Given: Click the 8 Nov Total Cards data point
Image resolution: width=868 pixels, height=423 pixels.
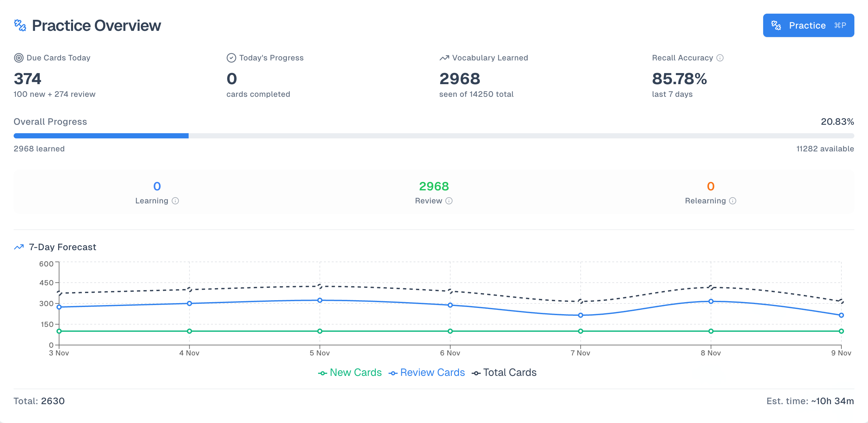Looking at the screenshot, I should [711, 287].
